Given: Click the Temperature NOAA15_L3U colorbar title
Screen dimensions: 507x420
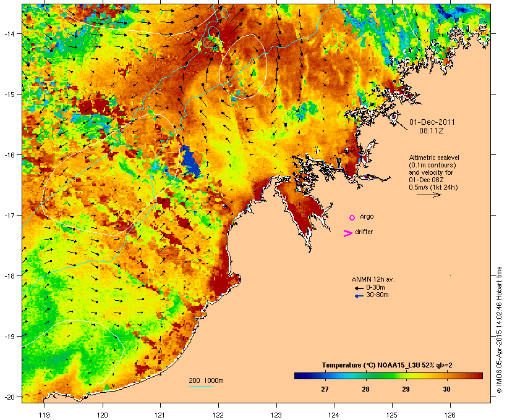Looking at the screenshot, I should tap(387, 365).
